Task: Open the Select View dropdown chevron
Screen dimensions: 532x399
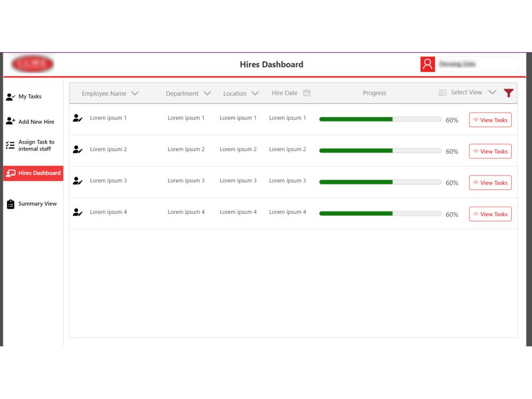Action: point(492,92)
